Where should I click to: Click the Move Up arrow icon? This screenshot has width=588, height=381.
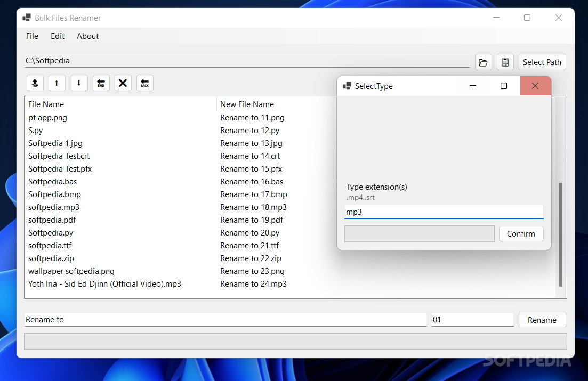[x=57, y=83]
